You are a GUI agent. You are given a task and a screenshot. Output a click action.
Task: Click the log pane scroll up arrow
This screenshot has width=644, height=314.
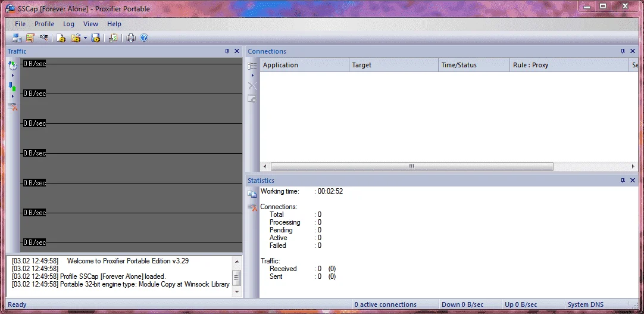click(236, 262)
